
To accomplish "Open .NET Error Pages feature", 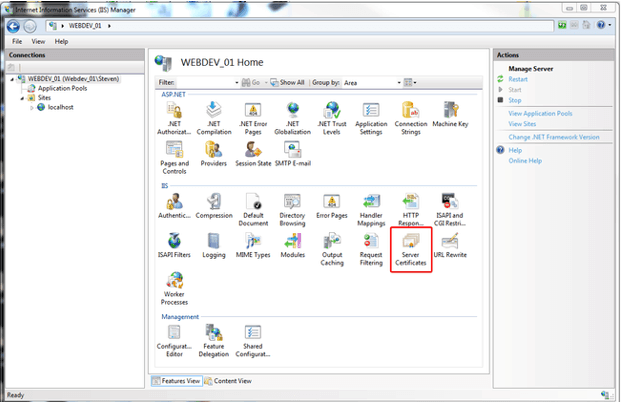I will coord(253,118).
